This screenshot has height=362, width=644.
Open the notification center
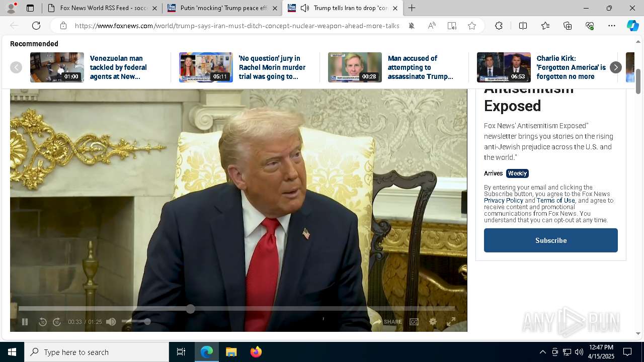click(x=627, y=352)
